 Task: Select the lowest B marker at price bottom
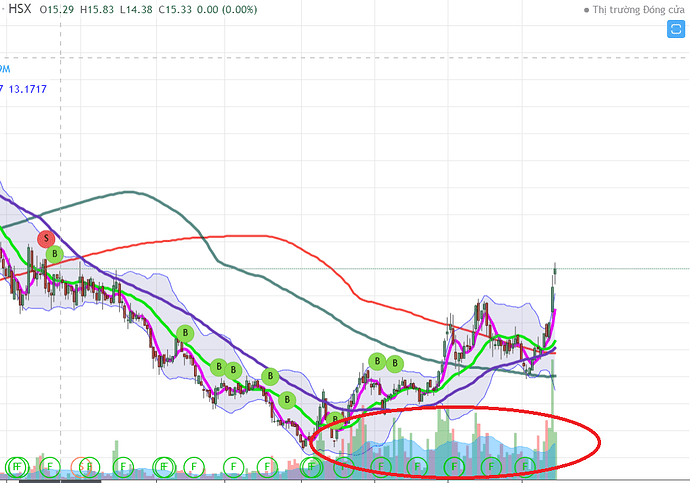coord(335,420)
